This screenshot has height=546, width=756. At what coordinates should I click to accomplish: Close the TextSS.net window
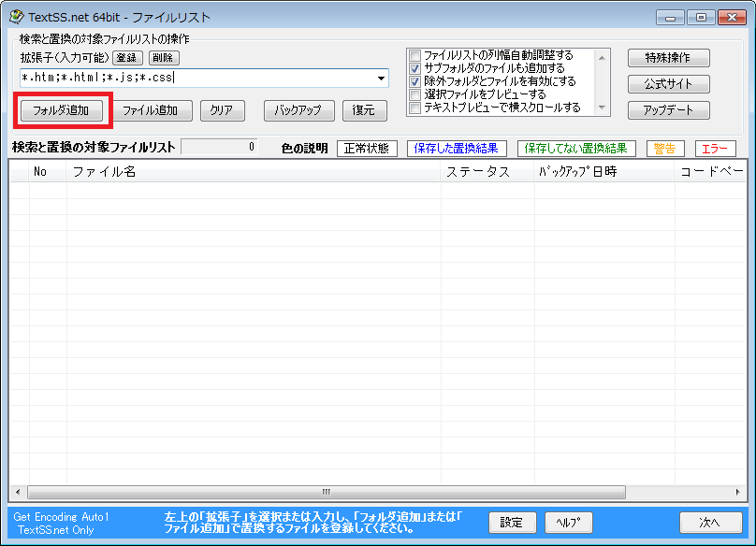click(732, 18)
